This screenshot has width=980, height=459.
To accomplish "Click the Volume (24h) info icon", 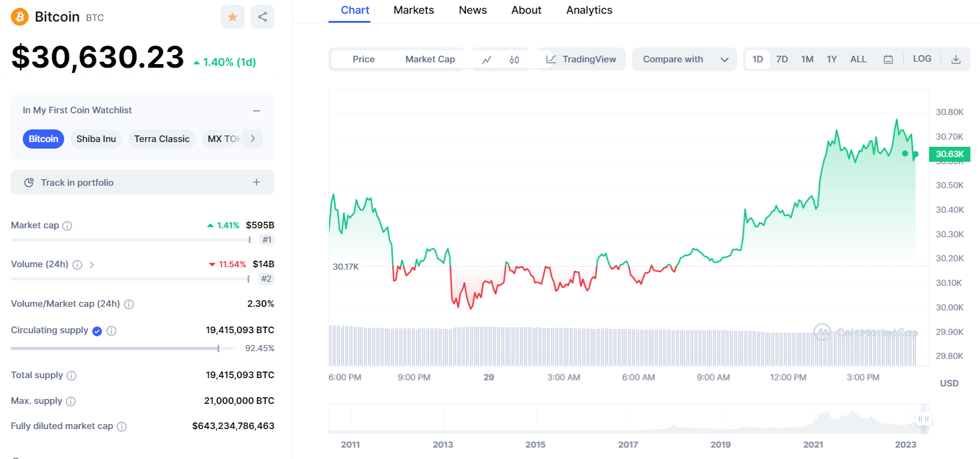I will [77, 265].
